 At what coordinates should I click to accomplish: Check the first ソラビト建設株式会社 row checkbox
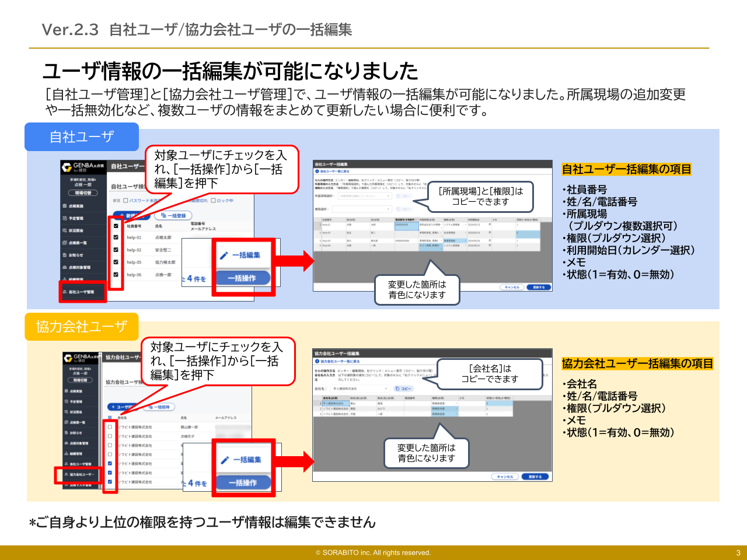[x=110, y=427]
